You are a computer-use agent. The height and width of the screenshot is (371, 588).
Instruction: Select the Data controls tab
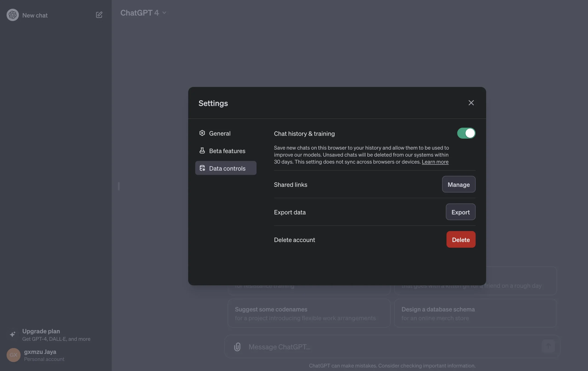point(226,168)
